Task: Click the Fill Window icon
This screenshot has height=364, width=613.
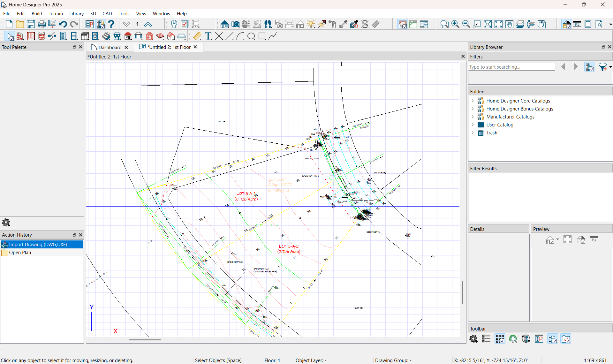Action: 488,24
